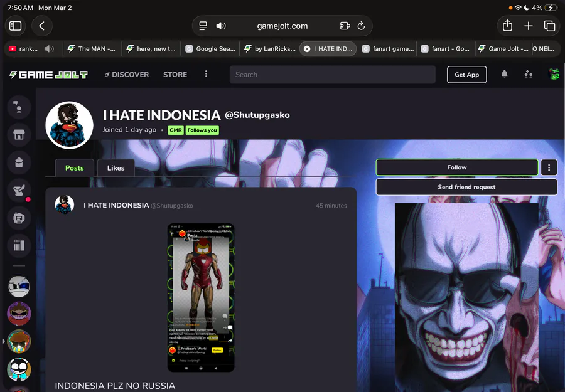Open sidebar library books icon

point(19,245)
